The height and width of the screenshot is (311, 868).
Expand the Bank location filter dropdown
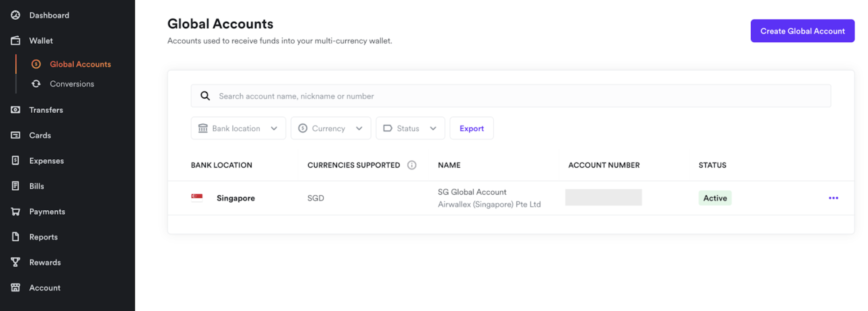[238, 128]
